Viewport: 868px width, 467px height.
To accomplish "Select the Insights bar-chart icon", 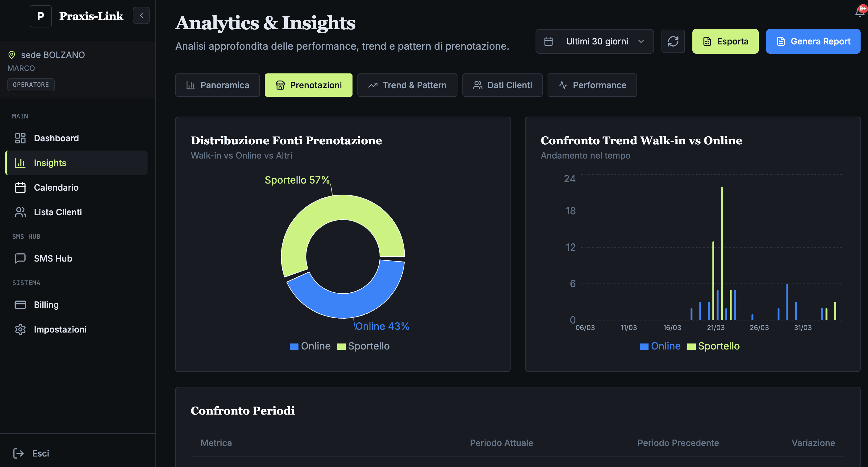I will click(x=20, y=163).
